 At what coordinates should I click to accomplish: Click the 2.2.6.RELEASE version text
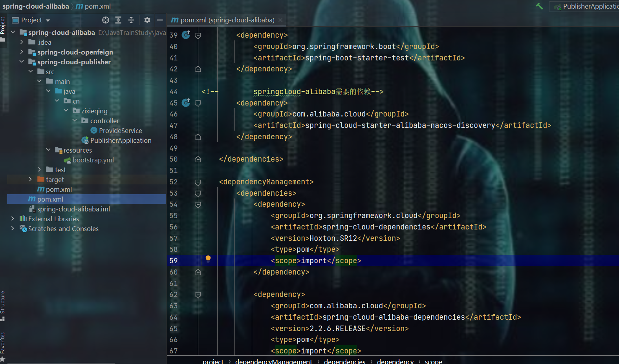pos(338,328)
